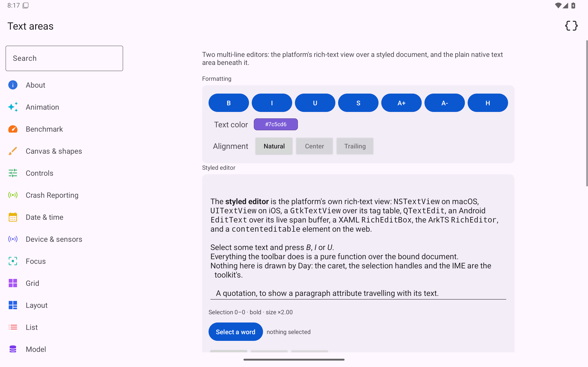Toggle italic with the I button
This screenshot has width=588, height=367.
[272, 103]
